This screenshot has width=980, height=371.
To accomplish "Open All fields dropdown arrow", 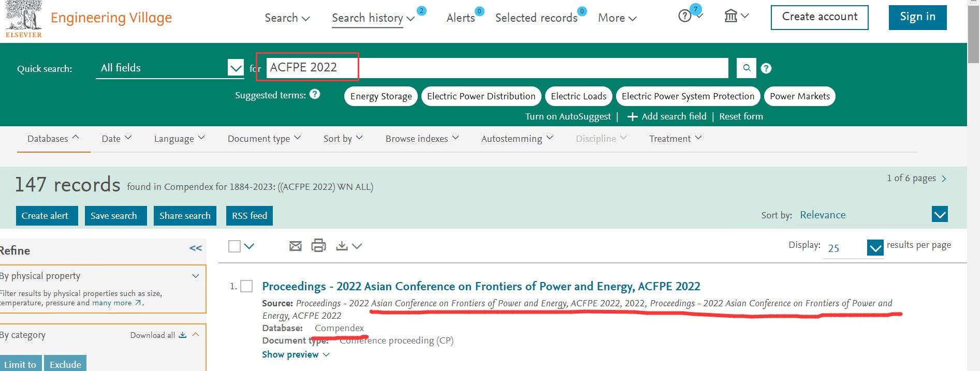I will (x=236, y=68).
